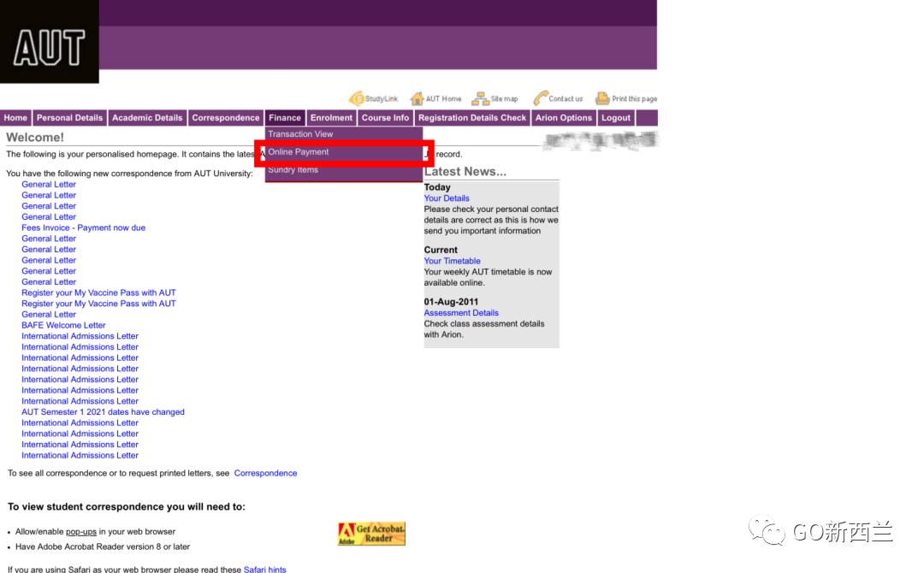The height and width of the screenshot is (573, 924).
Task: Open the Safari hints link
Action: 264,569
